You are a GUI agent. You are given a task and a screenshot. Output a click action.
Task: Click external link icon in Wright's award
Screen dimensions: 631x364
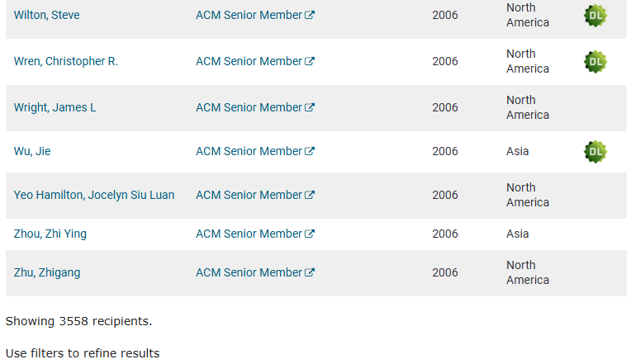[x=310, y=107]
